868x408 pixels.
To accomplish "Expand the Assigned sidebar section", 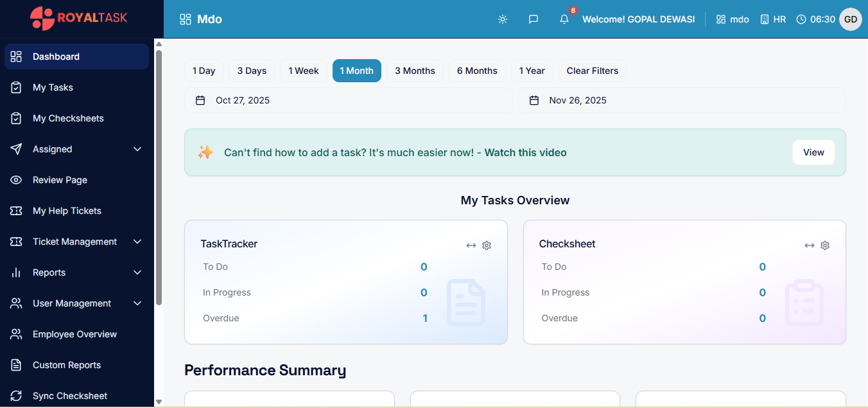I will [137, 149].
